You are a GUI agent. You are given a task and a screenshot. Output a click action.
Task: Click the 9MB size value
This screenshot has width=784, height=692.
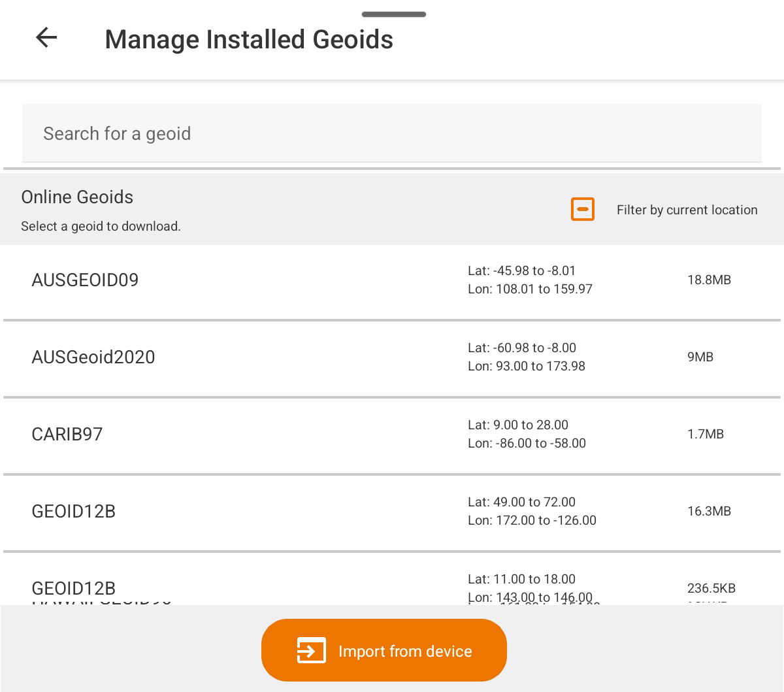[x=700, y=357]
